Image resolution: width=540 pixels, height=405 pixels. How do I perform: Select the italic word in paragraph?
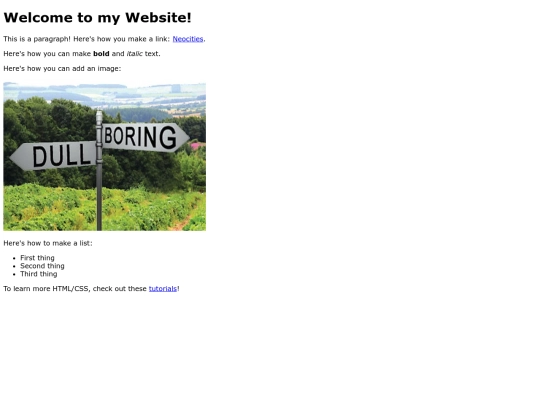tap(135, 54)
